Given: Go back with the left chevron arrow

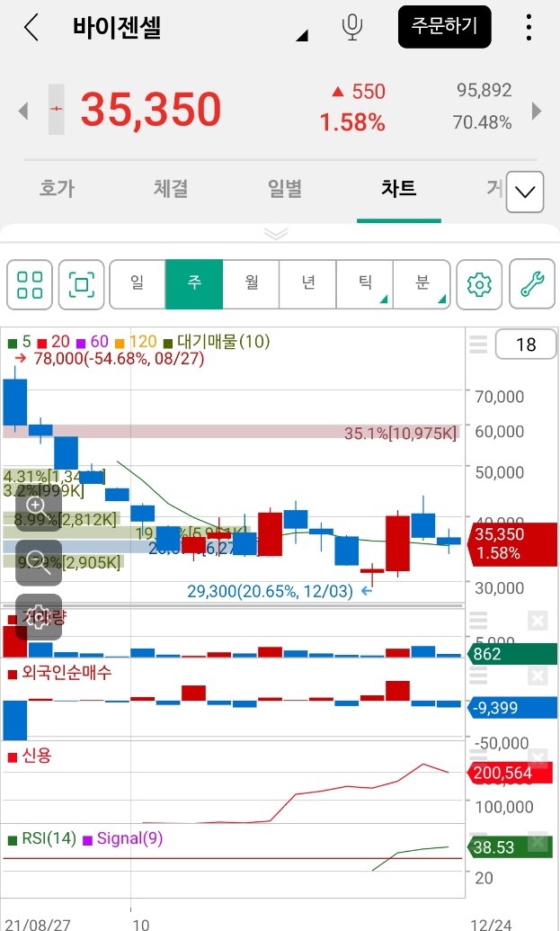Looking at the screenshot, I should coord(31,27).
